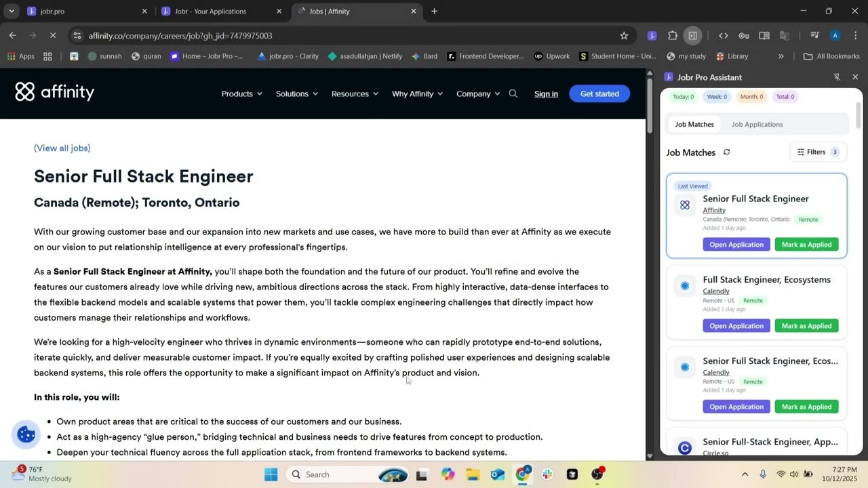
Task: Unpin the Jobr Pro Assistant panel
Action: [x=838, y=77]
